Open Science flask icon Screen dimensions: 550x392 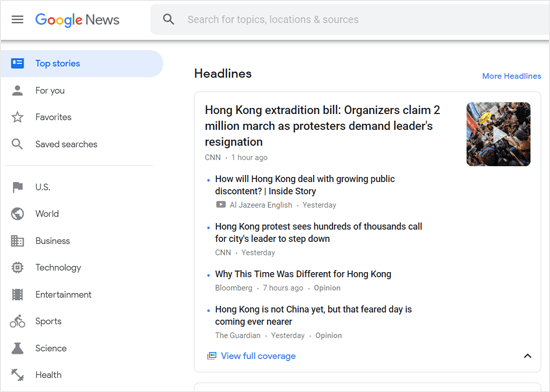[17, 348]
